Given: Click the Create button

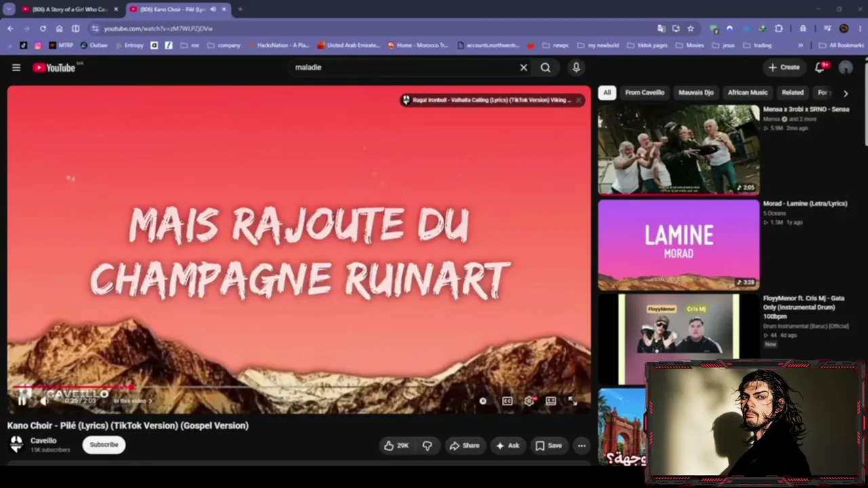Looking at the screenshot, I should (785, 67).
